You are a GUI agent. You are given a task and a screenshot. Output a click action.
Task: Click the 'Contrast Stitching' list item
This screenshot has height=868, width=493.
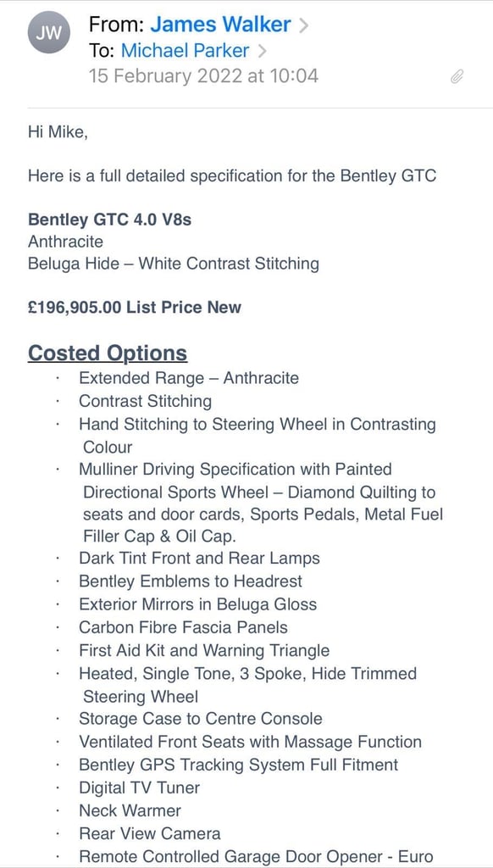145,401
